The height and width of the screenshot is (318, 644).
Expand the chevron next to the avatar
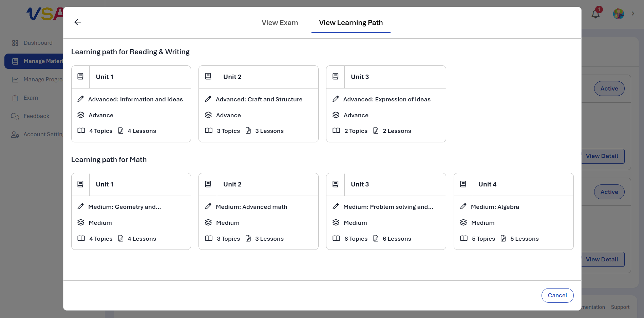tap(633, 14)
